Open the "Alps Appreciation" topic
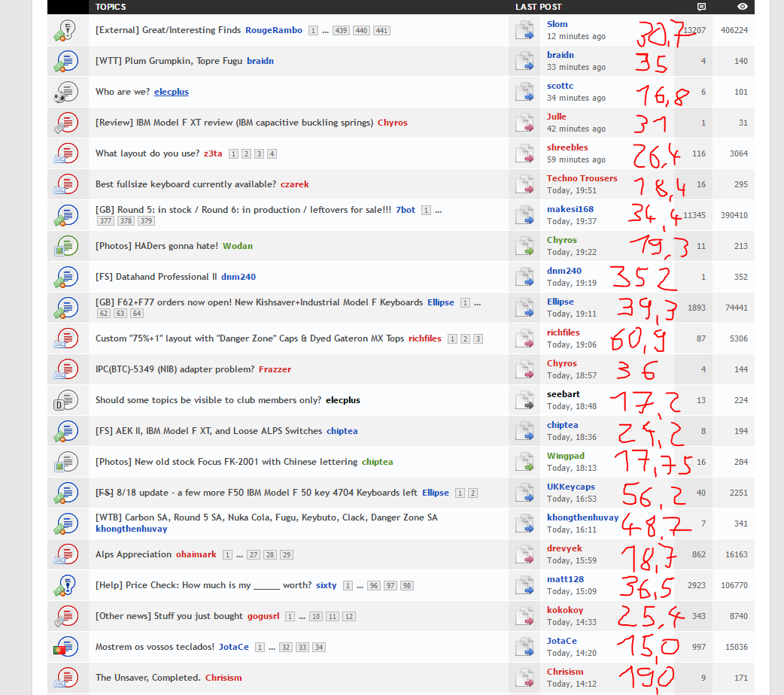 pos(133,554)
